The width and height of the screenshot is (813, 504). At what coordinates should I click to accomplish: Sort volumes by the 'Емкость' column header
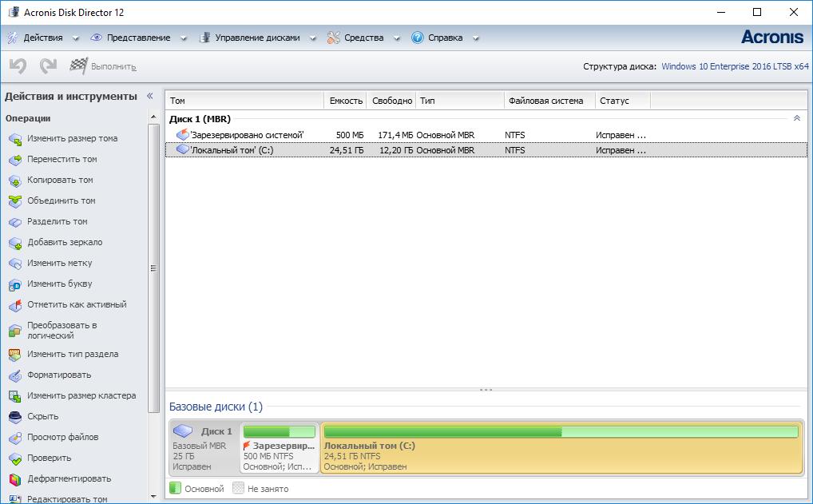click(x=345, y=101)
